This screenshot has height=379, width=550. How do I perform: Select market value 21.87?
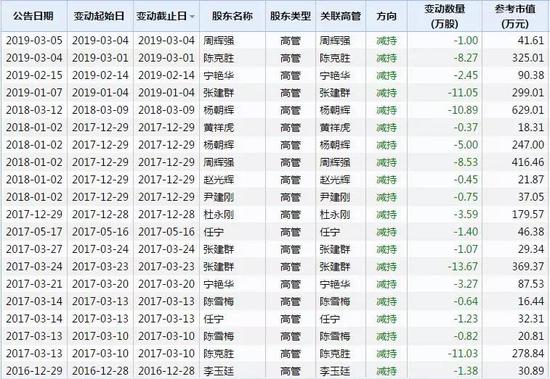coord(531,180)
